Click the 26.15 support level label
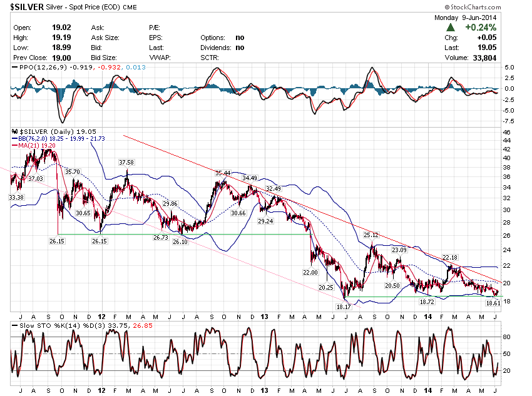Image resolution: width=532 pixels, height=396 pixels. 57,241
